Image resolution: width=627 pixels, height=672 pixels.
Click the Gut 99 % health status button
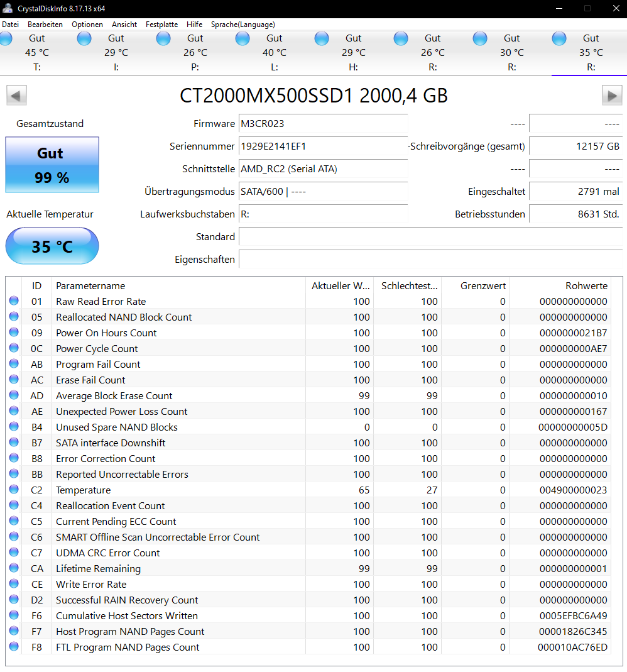coord(52,165)
